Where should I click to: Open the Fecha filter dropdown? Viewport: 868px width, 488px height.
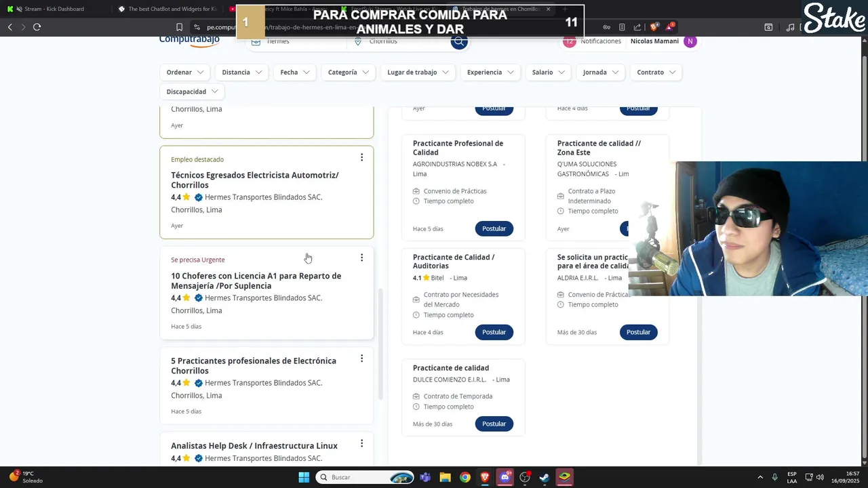tap(295, 73)
